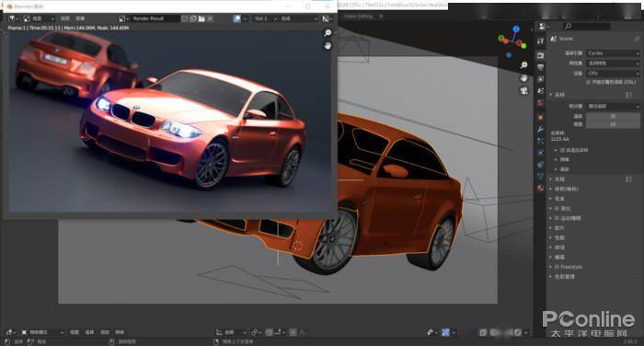
Task: Toggle the checkbox under the sampling panel
Action: click(x=563, y=150)
